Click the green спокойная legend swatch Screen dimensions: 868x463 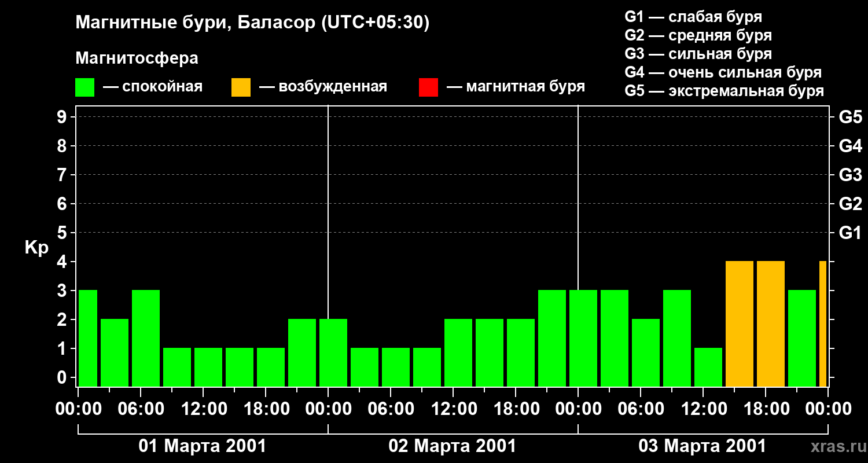(84, 87)
